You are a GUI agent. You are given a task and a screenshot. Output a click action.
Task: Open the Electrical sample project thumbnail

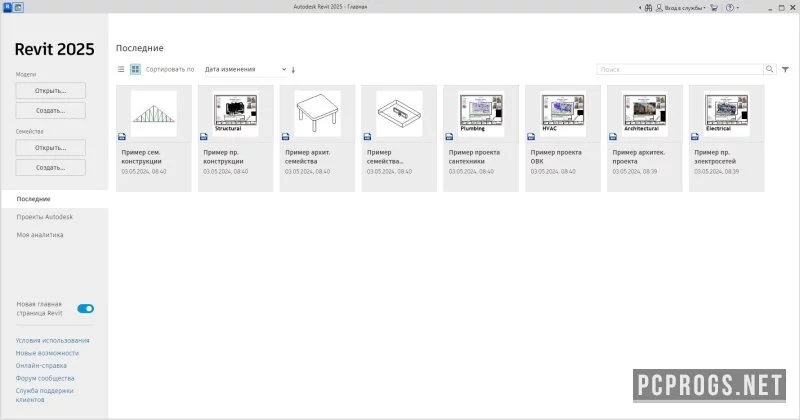[x=727, y=113]
